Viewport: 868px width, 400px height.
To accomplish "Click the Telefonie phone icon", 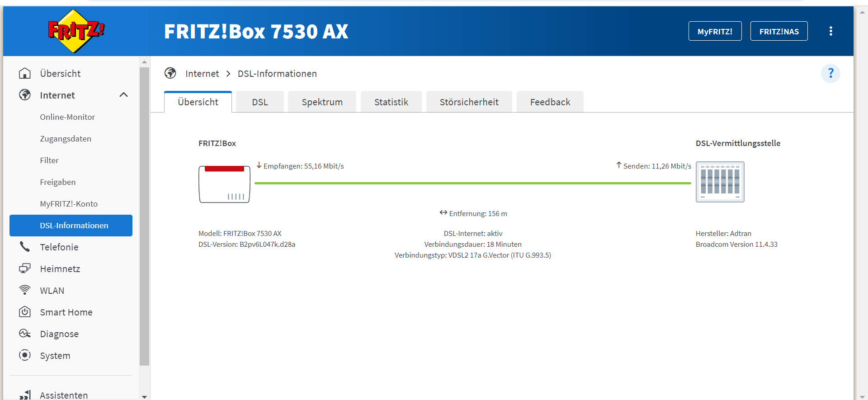I will click(25, 247).
